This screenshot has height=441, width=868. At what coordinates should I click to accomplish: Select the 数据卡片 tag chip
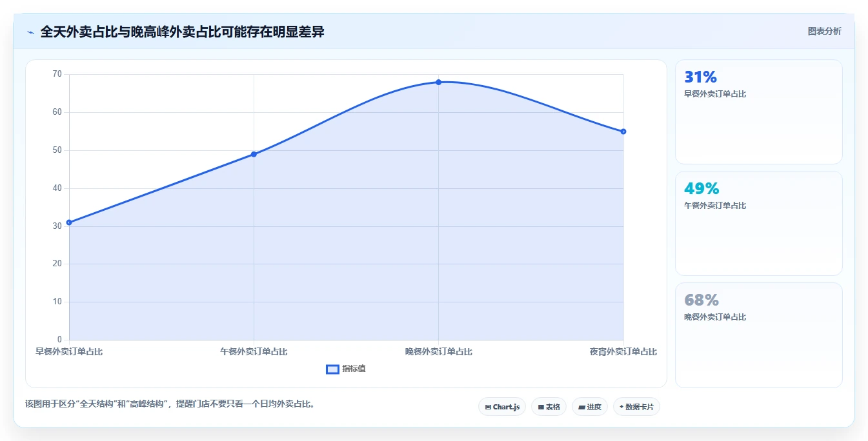[x=636, y=407]
